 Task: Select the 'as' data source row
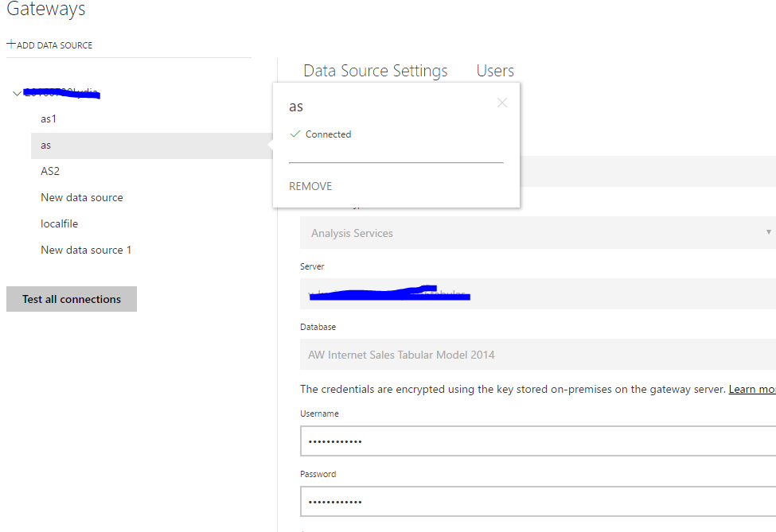coord(151,146)
